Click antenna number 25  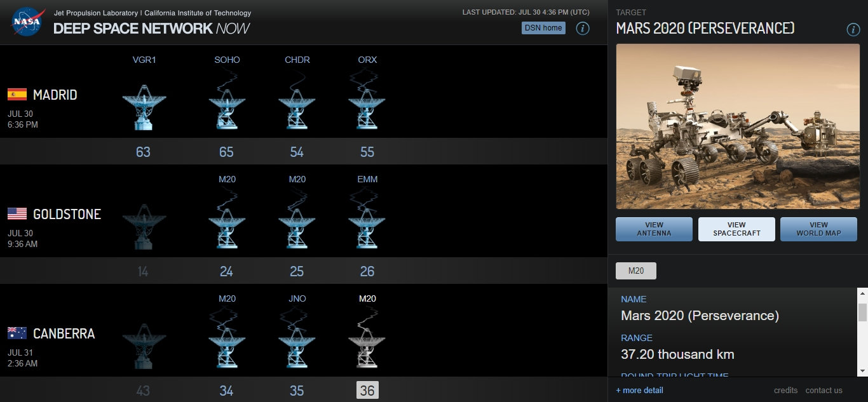[x=297, y=271]
